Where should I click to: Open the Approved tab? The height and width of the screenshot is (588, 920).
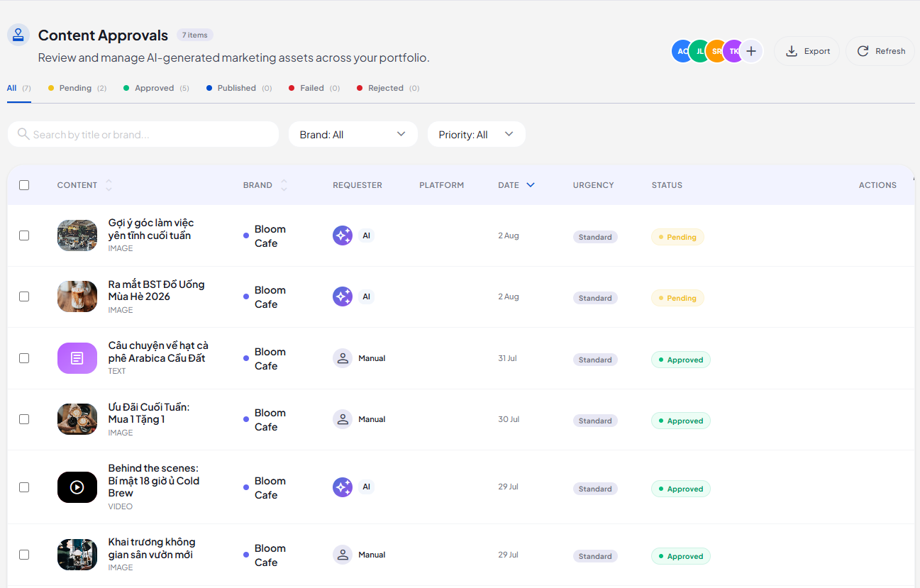(156, 88)
